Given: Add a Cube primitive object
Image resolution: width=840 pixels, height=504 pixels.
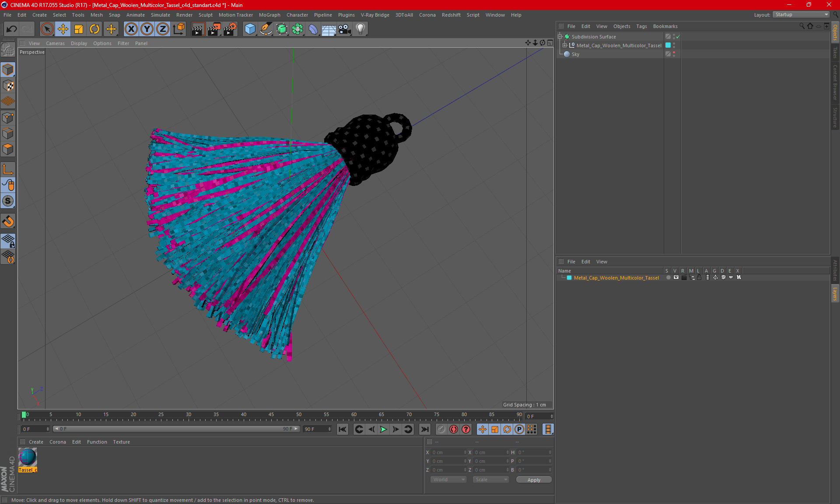Looking at the screenshot, I should tap(250, 29).
